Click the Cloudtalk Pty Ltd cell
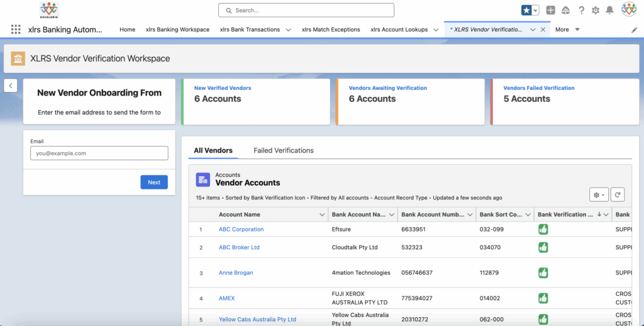This screenshot has height=326, width=644. 355,247
